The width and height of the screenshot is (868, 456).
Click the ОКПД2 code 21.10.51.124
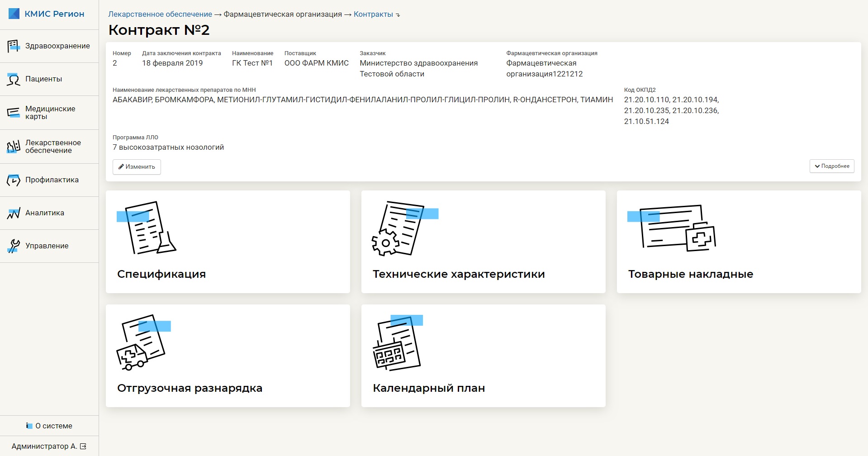[x=646, y=122]
